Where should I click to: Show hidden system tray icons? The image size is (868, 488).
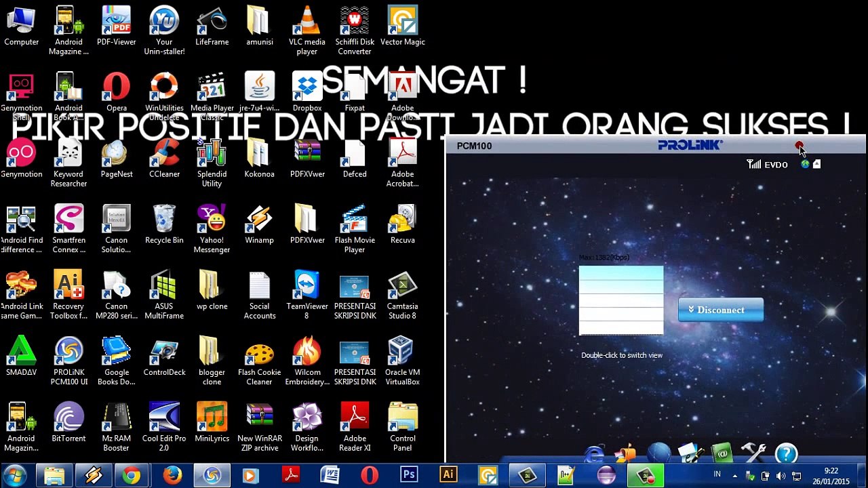pyautogui.click(x=735, y=476)
